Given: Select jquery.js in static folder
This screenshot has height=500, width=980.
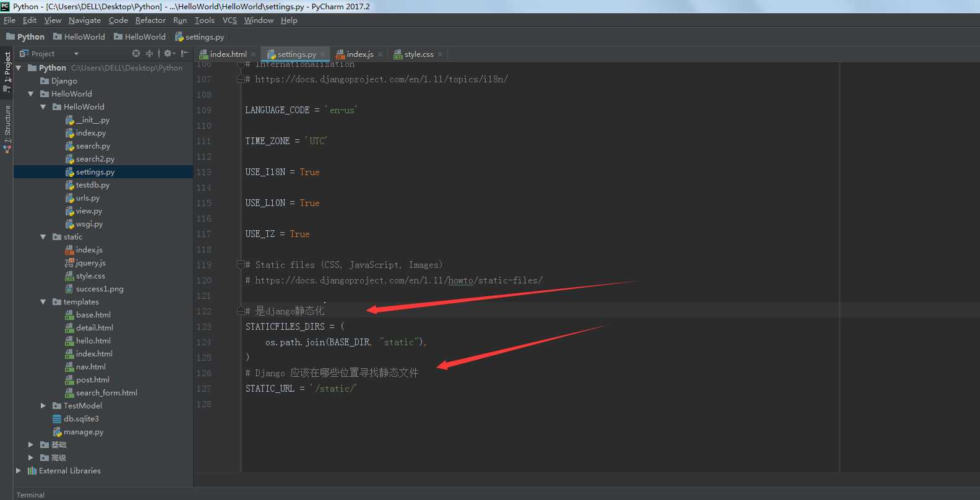Looking at the screenshot, I should tap(85, 263).
